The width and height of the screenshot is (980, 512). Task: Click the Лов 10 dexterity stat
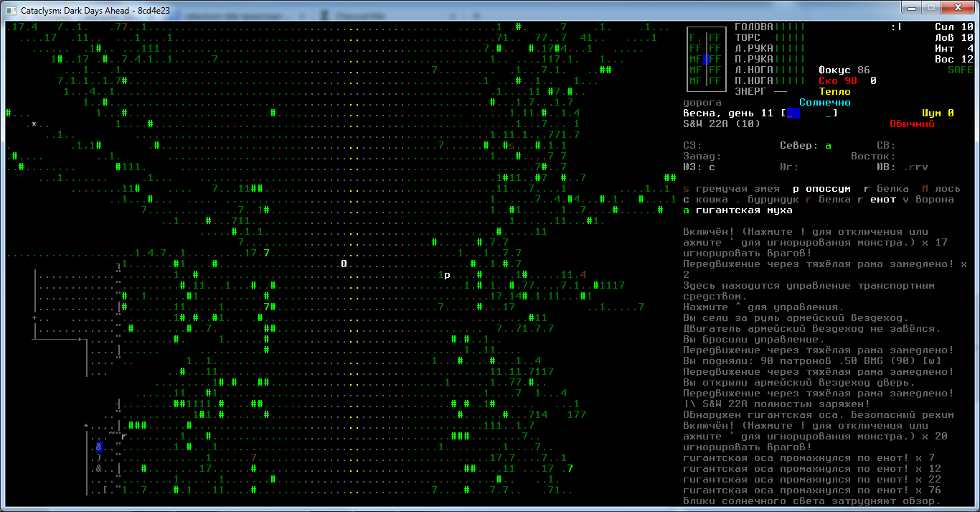pyautogui.click(x=954, y=37)
